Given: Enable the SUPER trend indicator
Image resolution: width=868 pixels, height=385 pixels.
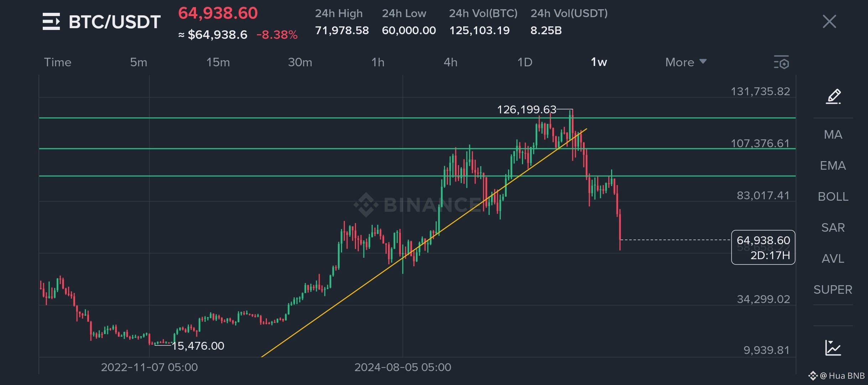Looking at the screenshot, I should (x=833, y=290).
